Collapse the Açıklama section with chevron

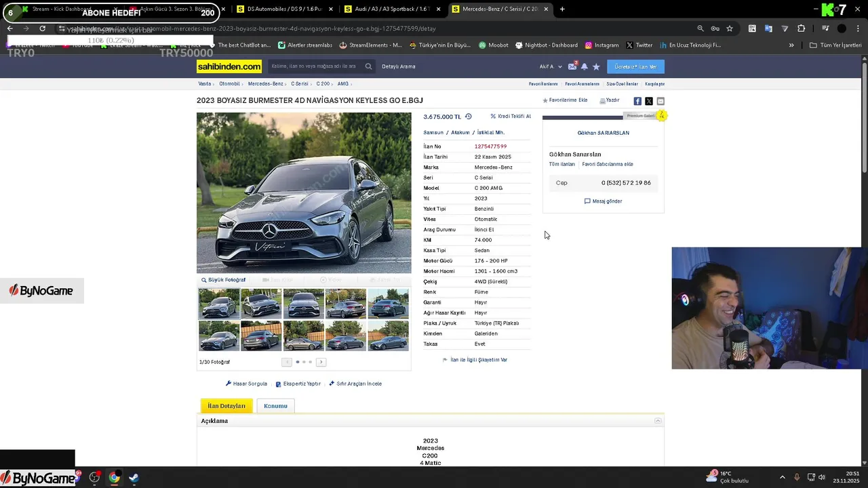pos(658,421)
